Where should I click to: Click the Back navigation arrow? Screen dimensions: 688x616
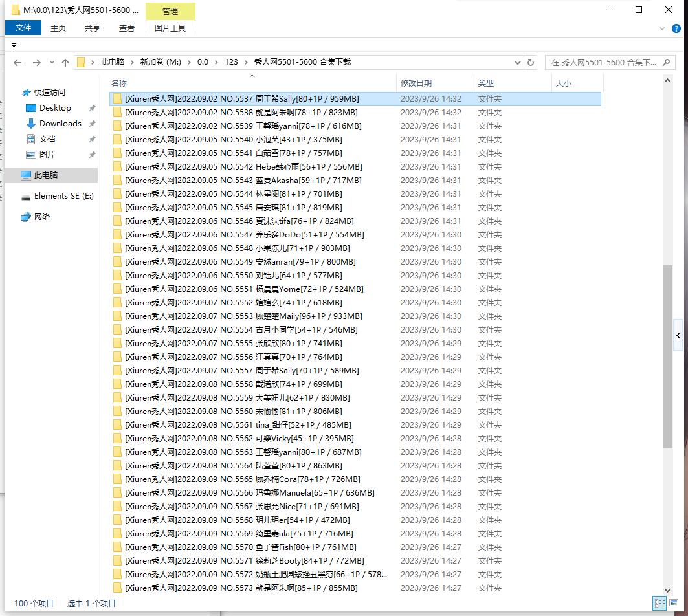point(17,63)
